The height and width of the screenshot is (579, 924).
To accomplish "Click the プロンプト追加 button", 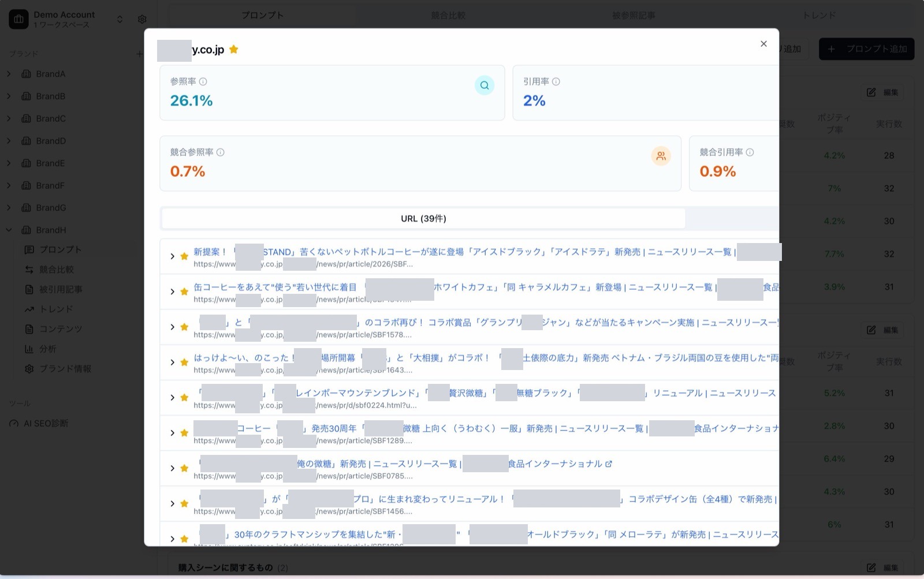I will (x=867, y=49).
